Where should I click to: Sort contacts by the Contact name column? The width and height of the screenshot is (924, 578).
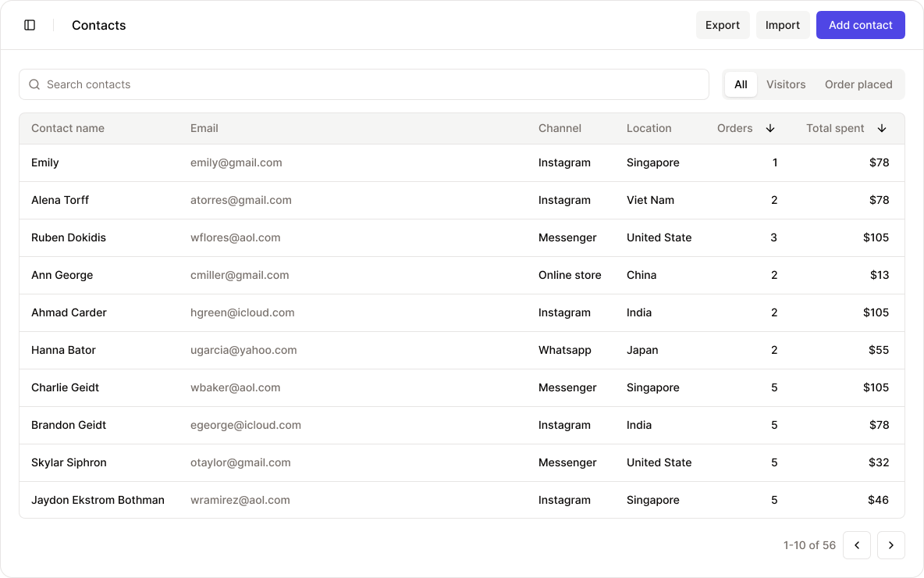(68, 128)
